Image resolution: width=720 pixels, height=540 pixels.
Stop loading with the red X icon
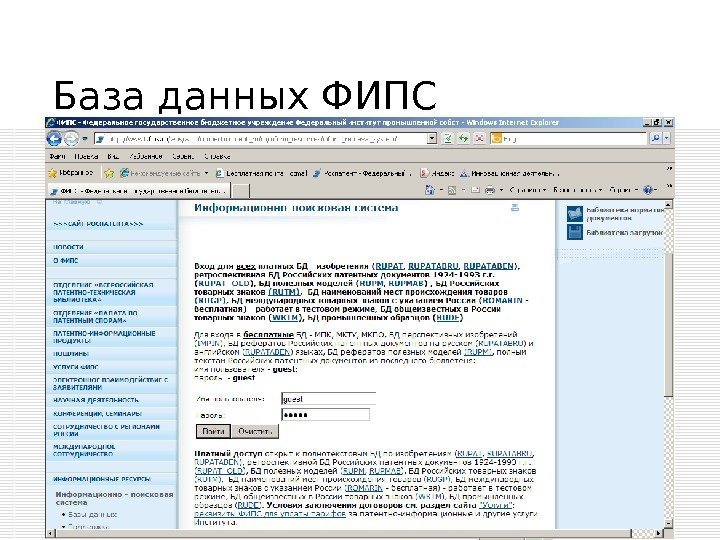click(x=479, y=138)
